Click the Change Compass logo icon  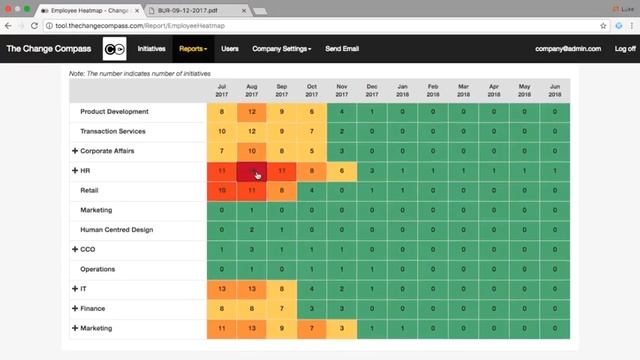point(114,49)
